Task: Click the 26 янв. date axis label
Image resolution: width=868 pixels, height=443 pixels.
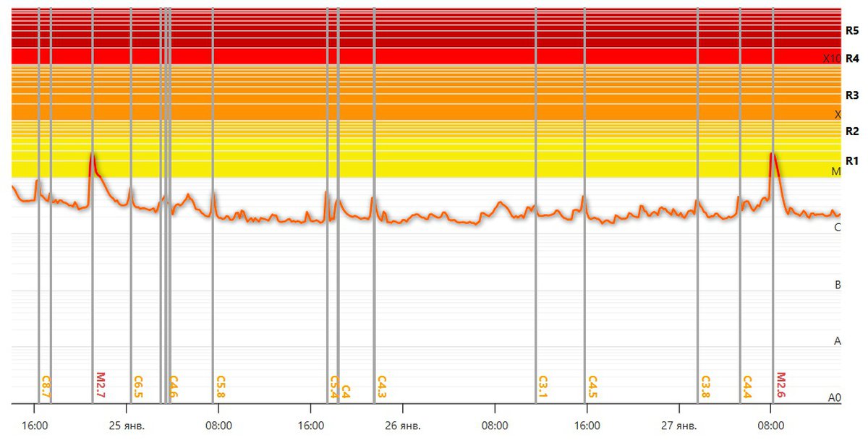Action: [x=402, y=426]
